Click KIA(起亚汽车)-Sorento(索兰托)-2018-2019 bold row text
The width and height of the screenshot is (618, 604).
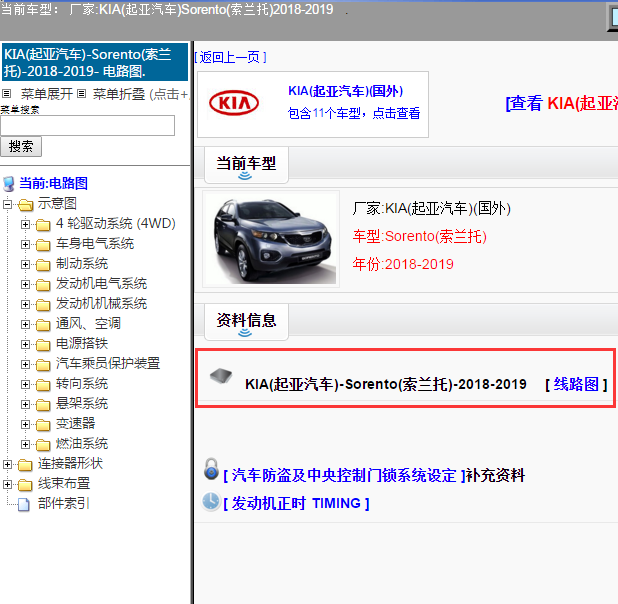click(386, 384)
